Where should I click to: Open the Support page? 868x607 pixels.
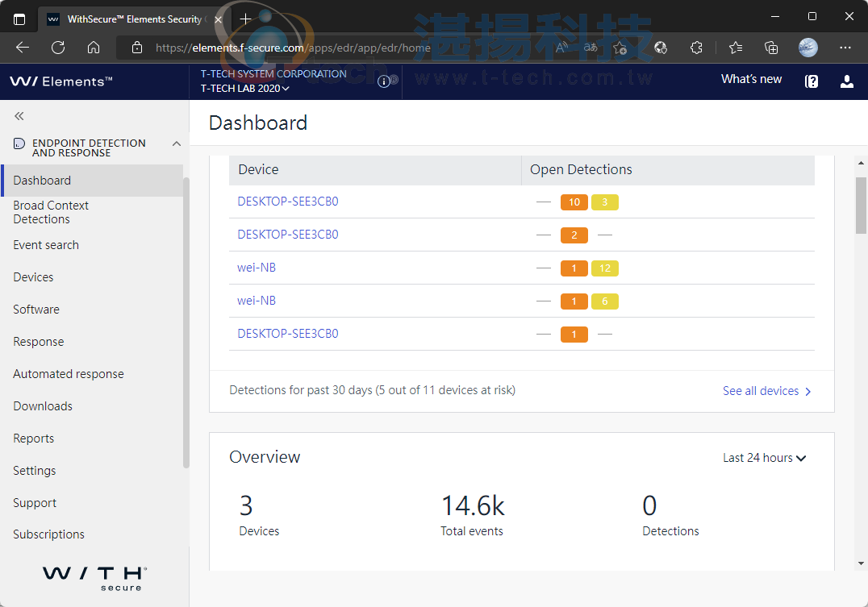[35, 503]
